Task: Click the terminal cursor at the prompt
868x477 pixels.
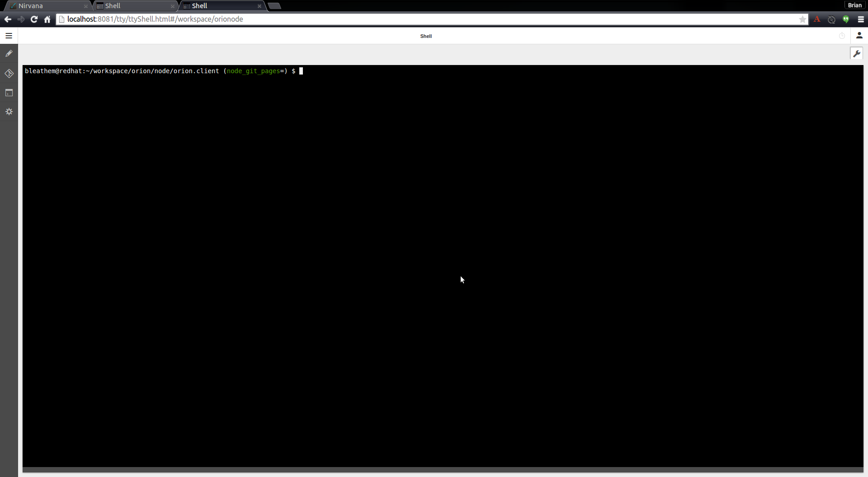Action: [301, 71]
